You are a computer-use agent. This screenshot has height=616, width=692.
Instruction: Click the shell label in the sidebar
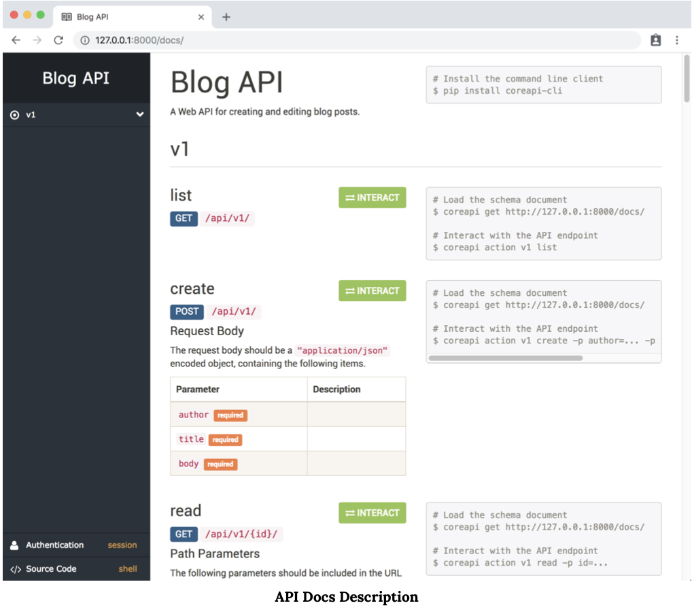128,569
